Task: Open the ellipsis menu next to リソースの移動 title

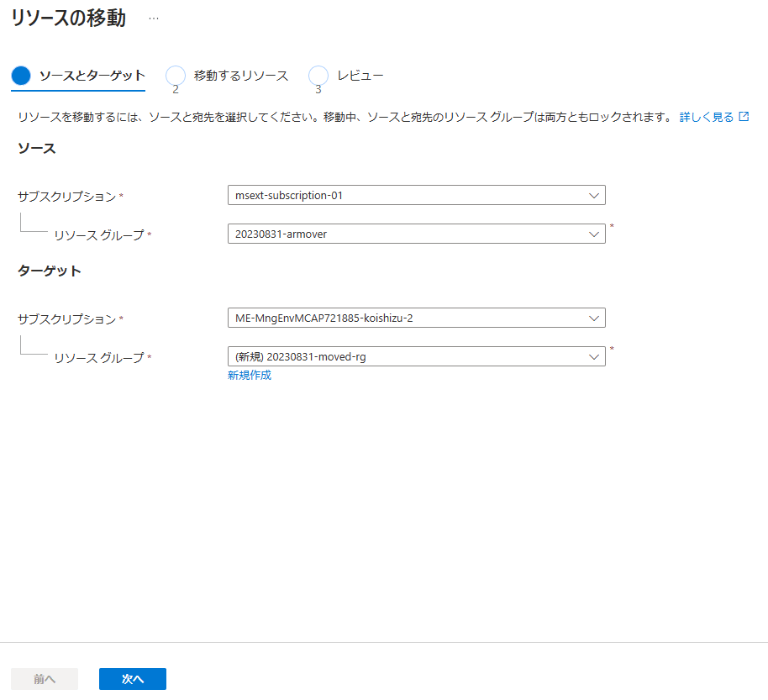Action: pyautogui.click(x=154, y=18)
